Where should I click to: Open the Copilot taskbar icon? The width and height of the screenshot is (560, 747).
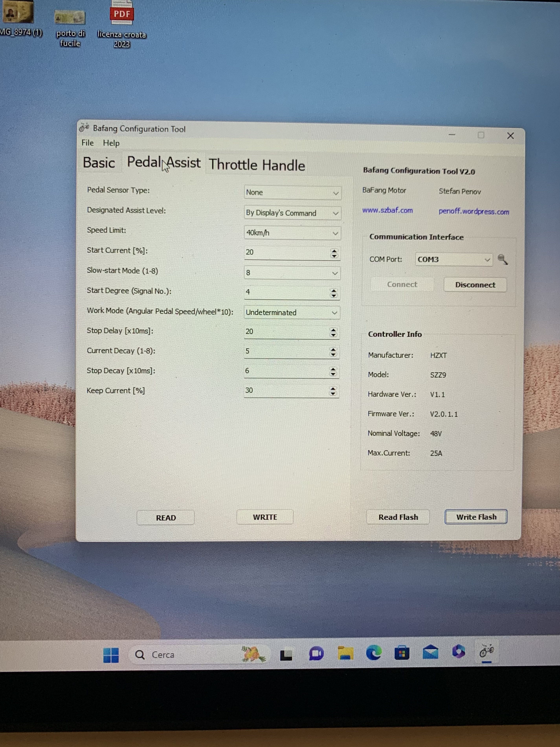(x=458, y=651)
